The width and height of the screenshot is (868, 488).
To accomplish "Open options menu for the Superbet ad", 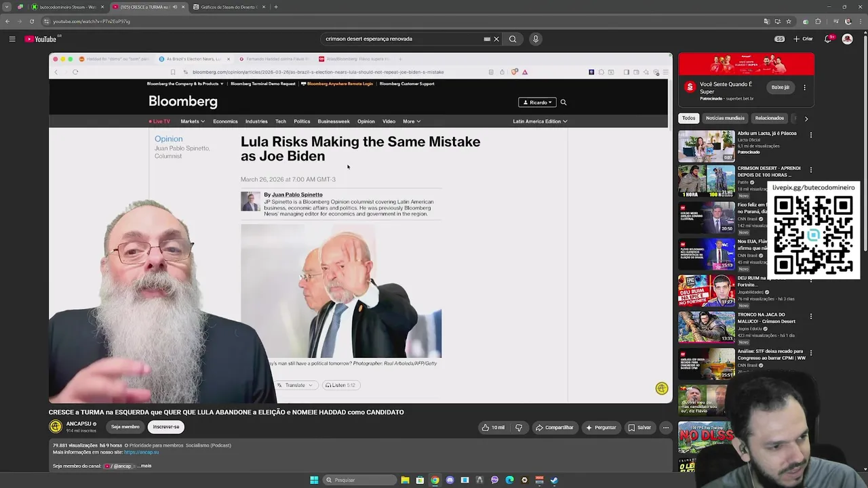I will tap(805, 87).
